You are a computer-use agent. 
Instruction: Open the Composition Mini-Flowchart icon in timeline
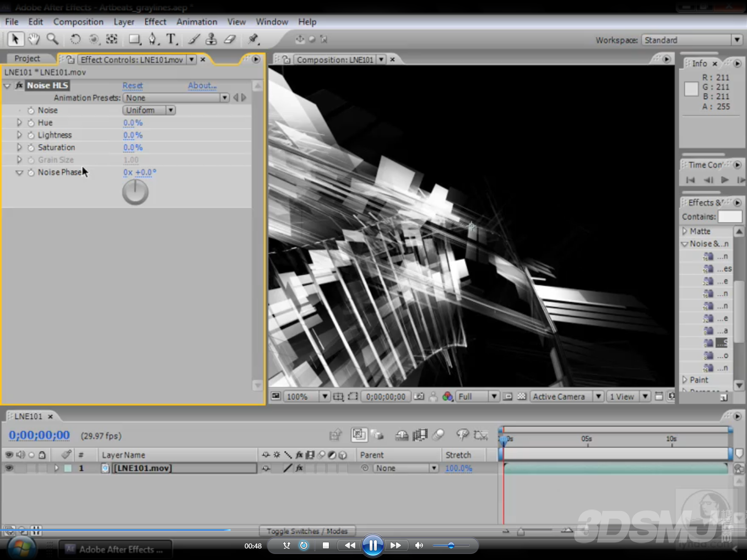tap(335, 435)
